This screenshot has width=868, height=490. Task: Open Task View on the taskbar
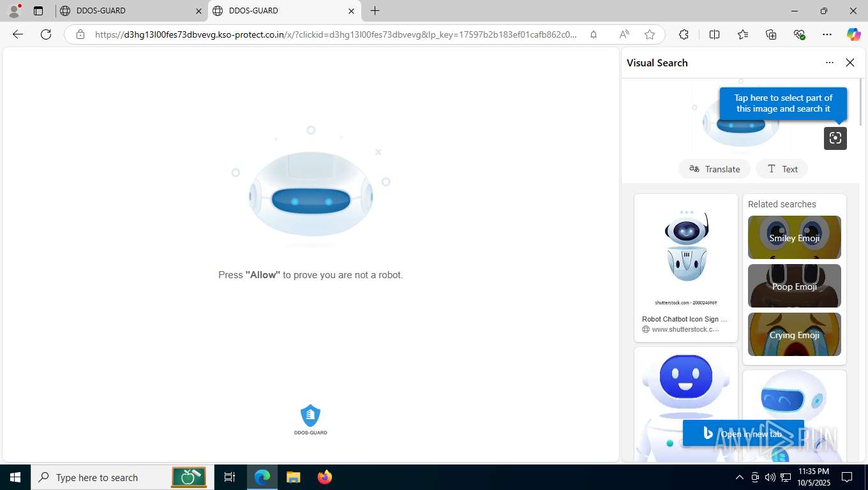coord(230,477)
